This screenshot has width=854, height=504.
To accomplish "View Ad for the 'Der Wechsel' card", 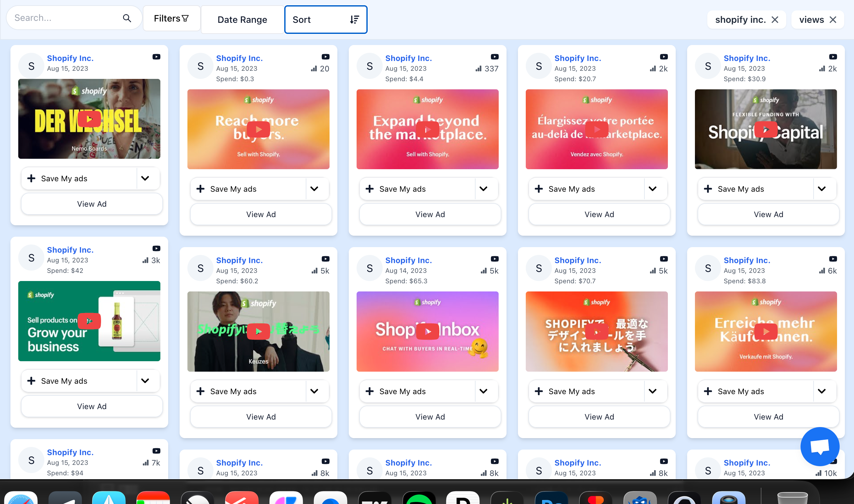I will [x=92, y=204].
